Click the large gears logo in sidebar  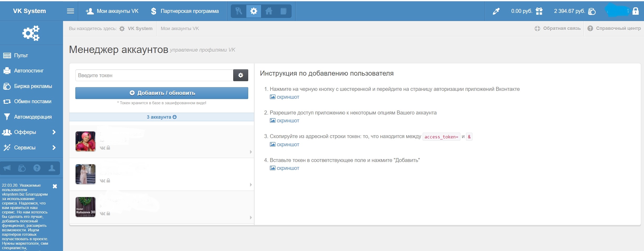[31, 33]
